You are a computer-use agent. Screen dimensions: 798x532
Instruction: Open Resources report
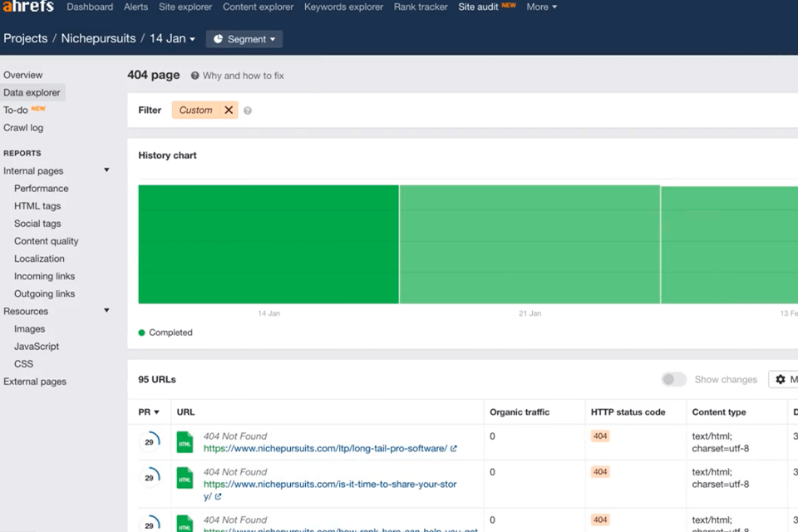(x=26, y=312)
